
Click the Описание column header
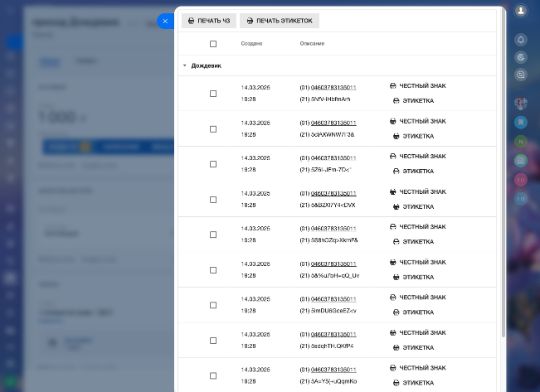pos(312,43)
